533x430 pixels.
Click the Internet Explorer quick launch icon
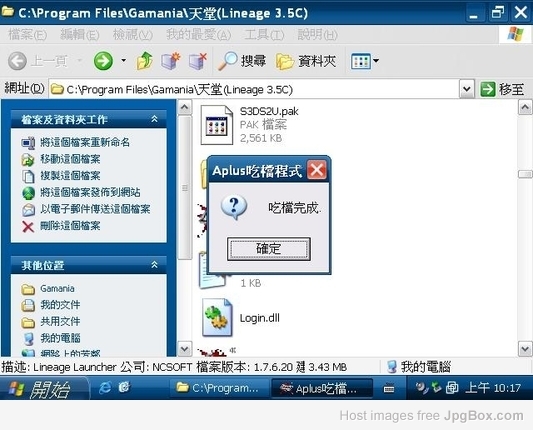pos(105,388)
